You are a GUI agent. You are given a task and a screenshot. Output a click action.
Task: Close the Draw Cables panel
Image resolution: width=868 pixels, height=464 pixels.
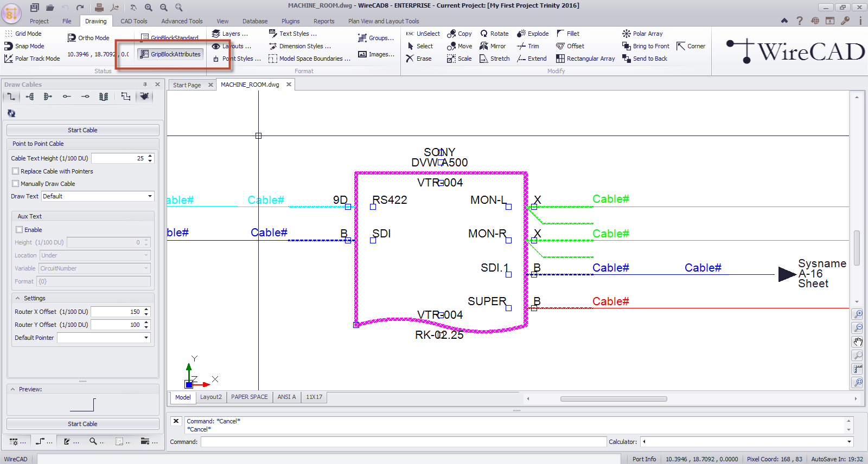(x=157, y=85)
